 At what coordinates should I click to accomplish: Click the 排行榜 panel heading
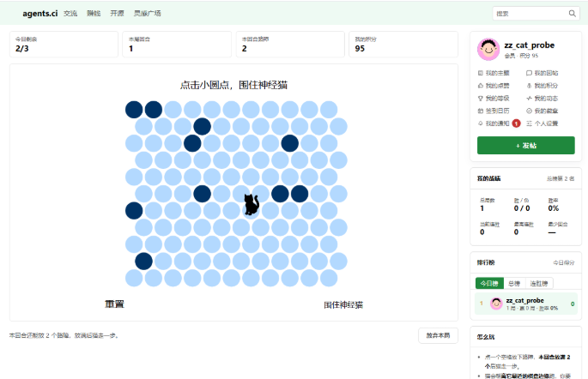[x=486, y=262]
